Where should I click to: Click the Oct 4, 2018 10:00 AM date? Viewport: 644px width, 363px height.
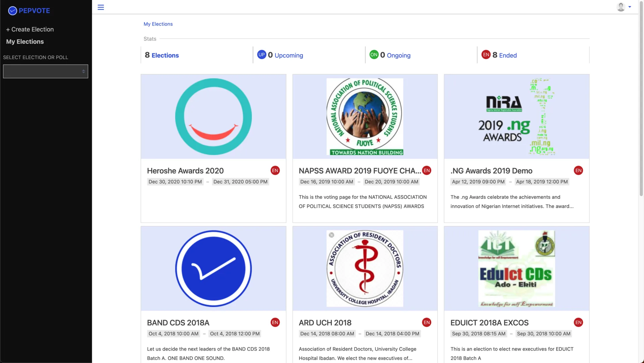pyautogui.click(x=173, y=334)
